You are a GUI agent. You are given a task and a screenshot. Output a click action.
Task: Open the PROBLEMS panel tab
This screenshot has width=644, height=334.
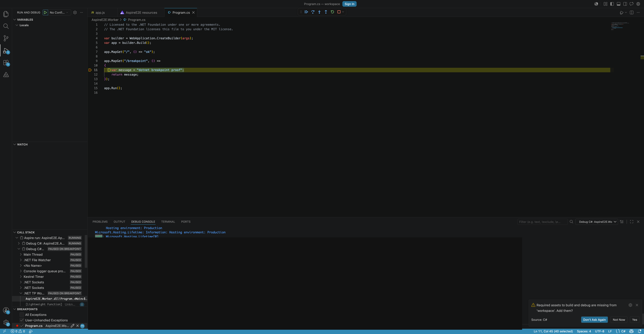coord(100,222)
